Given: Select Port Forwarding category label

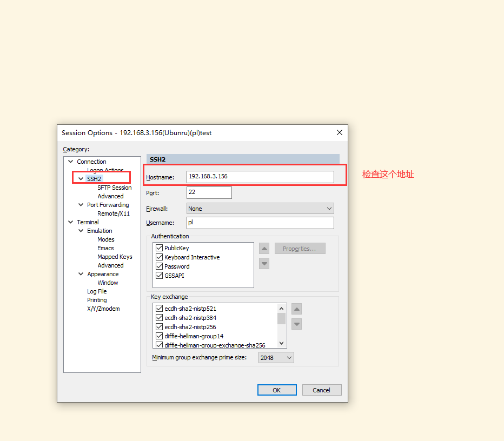Looking at the screenshot, I should 108,205.
